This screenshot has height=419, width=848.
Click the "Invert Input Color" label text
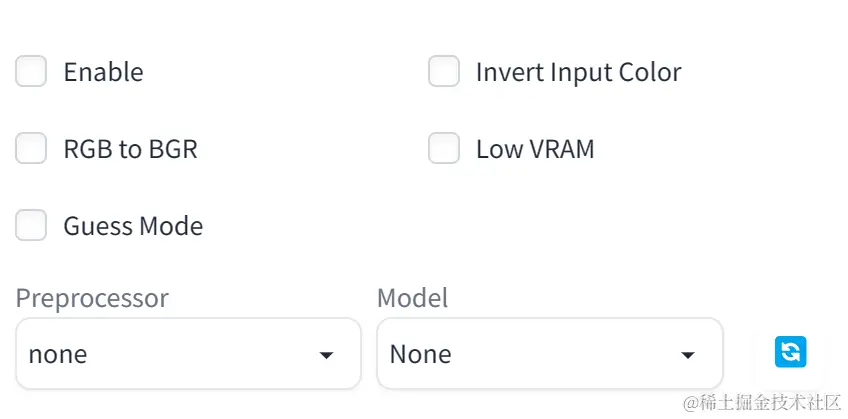pyautogui.click(x=578, y=72)
